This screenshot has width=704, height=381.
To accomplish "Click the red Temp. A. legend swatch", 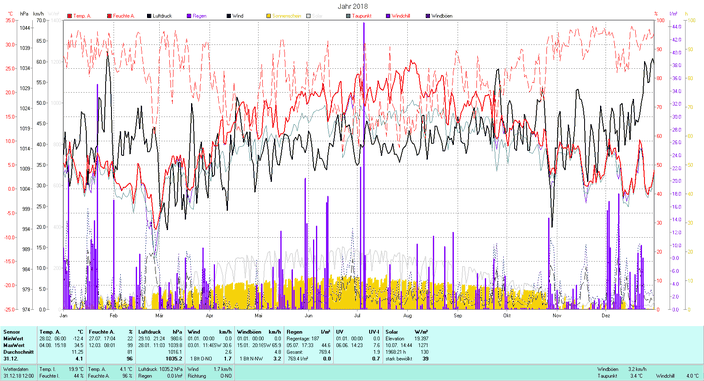I will 70,16.
